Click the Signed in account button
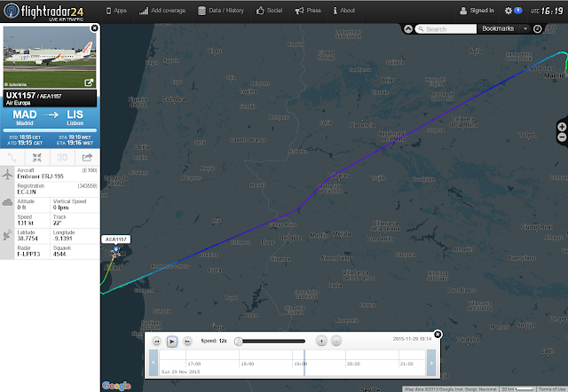This screenshot has height=392, width=568. [477, 11]
